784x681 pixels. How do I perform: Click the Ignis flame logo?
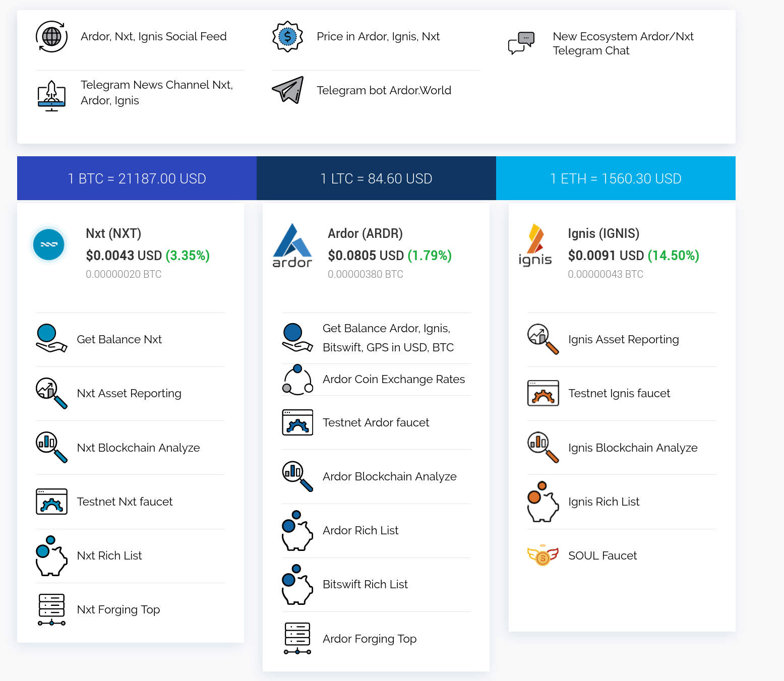pos(535,245)
